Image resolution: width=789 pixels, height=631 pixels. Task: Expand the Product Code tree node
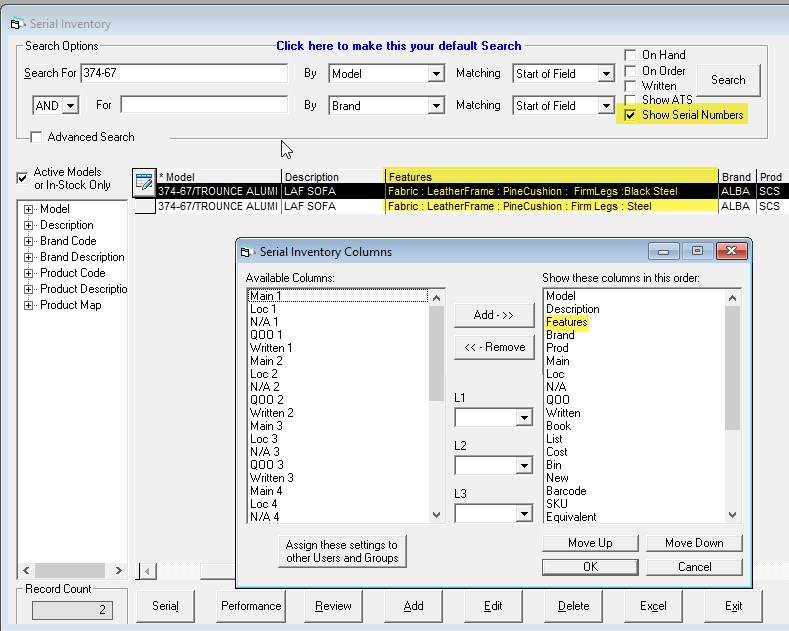point(29,274)
